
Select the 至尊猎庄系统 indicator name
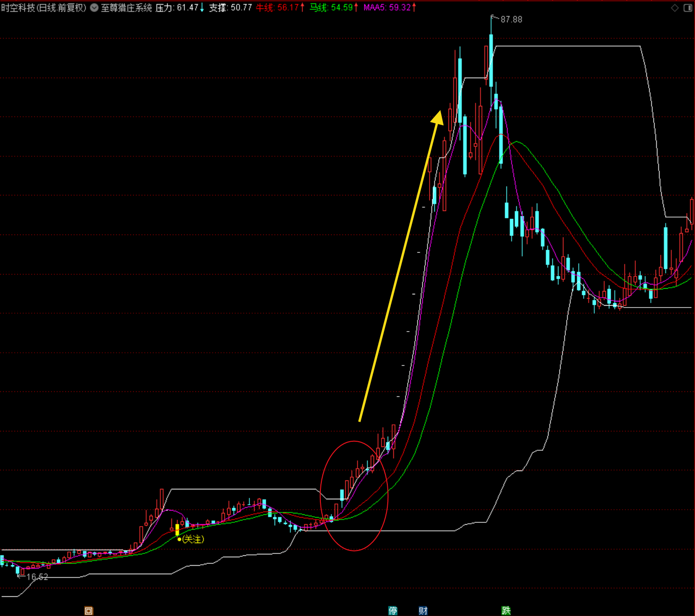point(126,8)
